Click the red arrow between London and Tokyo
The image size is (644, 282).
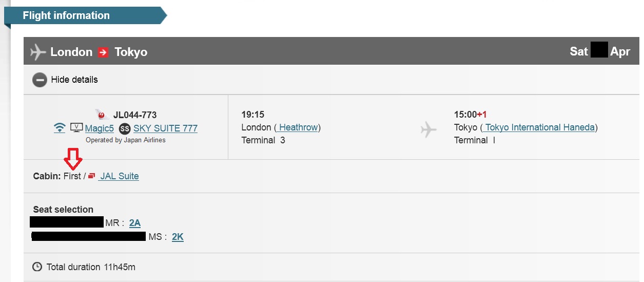point(103,52)
